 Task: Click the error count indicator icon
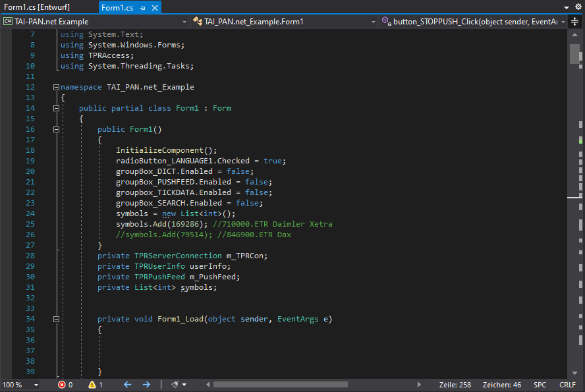(x=62, y=385)
